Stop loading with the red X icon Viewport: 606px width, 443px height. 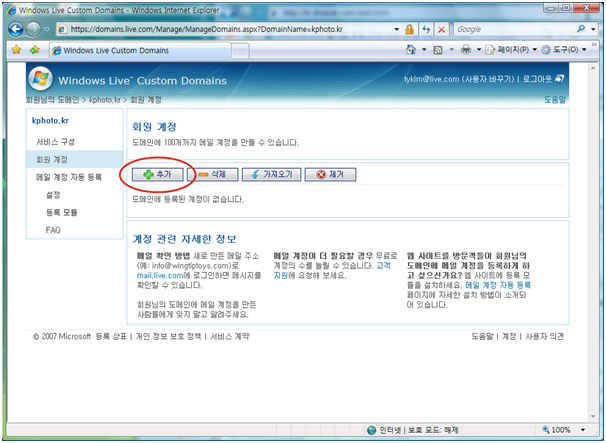click(441, 29)
